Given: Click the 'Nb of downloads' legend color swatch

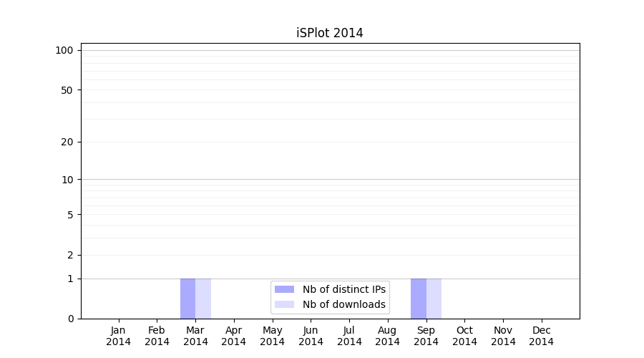Looking at the screenshot, I should (x=284, y=304).
